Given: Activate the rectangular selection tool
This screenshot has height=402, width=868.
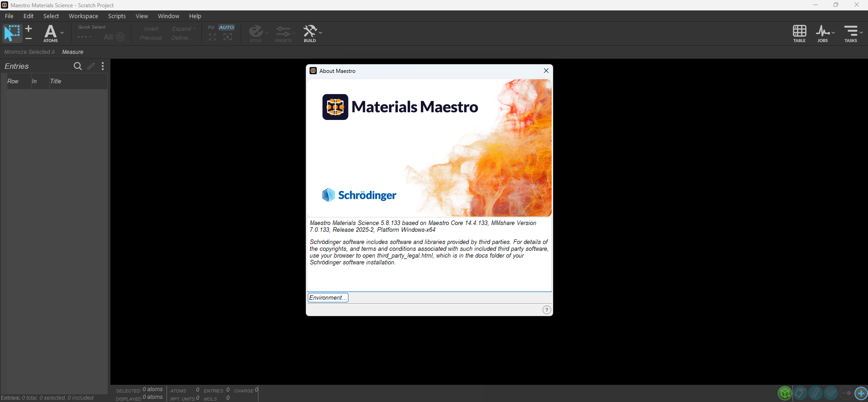Looking at the screenshot, I should (12, 33).
